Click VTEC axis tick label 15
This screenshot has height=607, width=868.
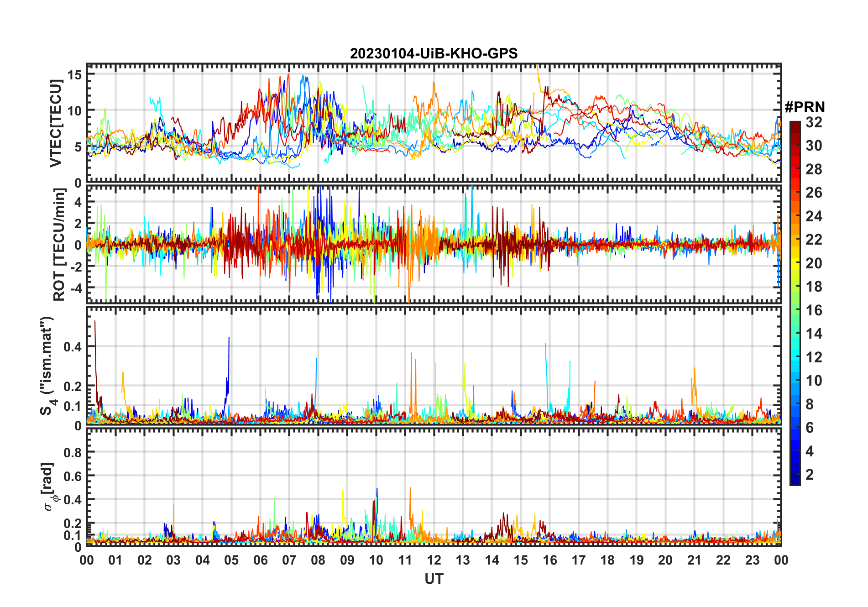pyautogui.click(x=74, y=75)
